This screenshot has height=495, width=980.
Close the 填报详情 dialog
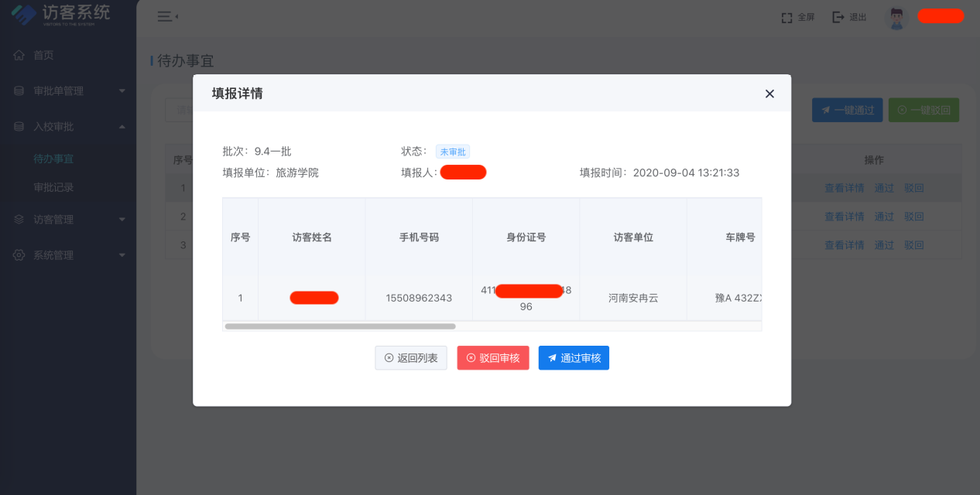769,94
